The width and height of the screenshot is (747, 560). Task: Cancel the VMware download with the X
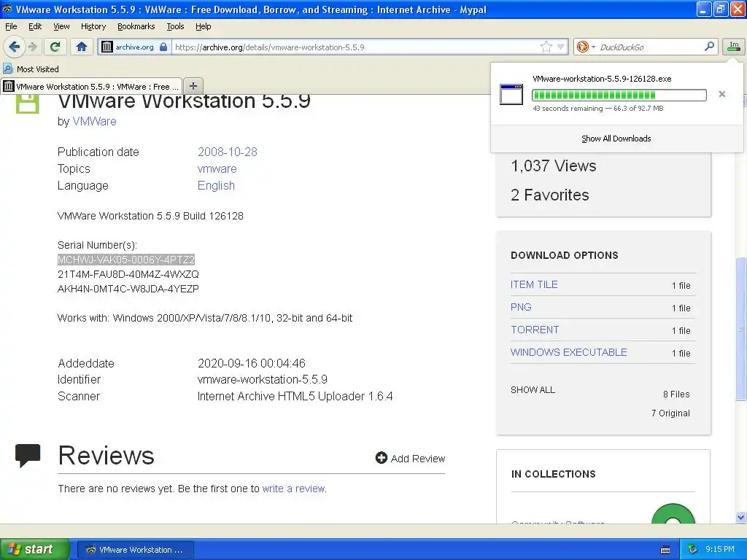(x=721, y=94)
